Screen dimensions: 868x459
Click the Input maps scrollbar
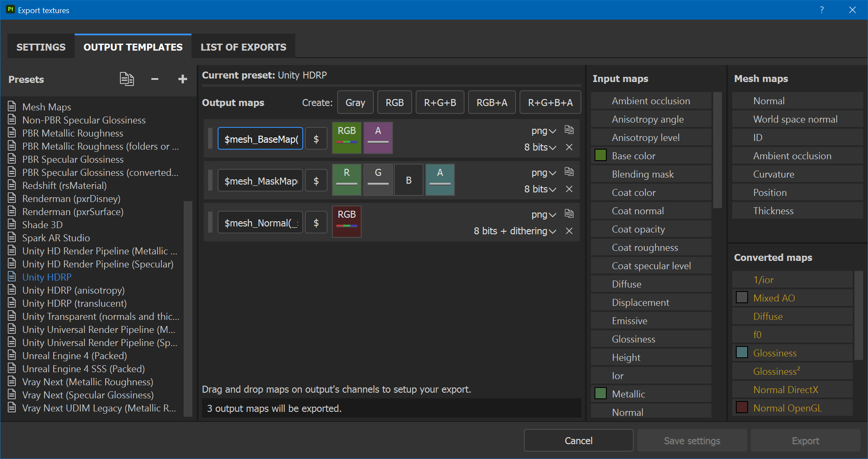click(718, 150)
